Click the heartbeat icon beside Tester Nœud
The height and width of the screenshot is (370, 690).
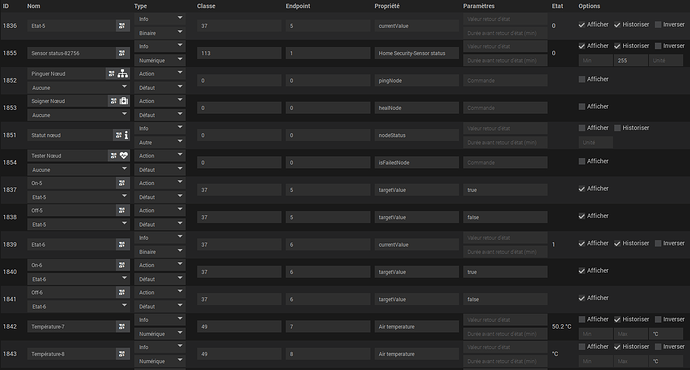[x=124, y=156]
